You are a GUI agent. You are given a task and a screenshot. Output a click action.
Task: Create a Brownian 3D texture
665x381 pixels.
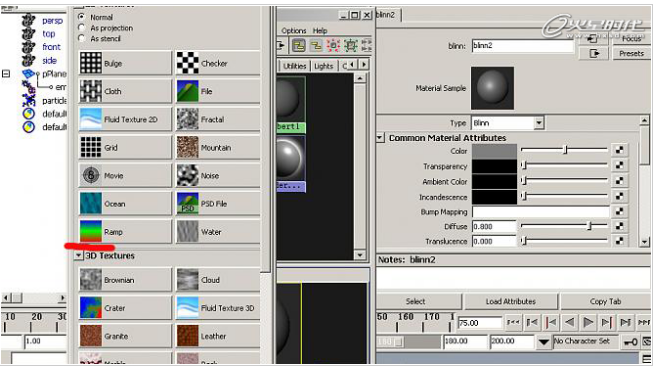coord(125,280)
